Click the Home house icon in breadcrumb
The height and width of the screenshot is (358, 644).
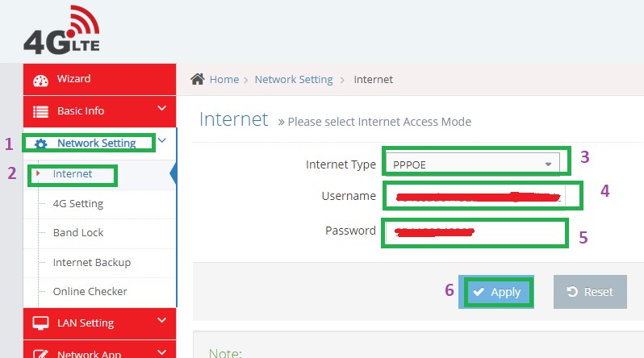click(197, 79)
